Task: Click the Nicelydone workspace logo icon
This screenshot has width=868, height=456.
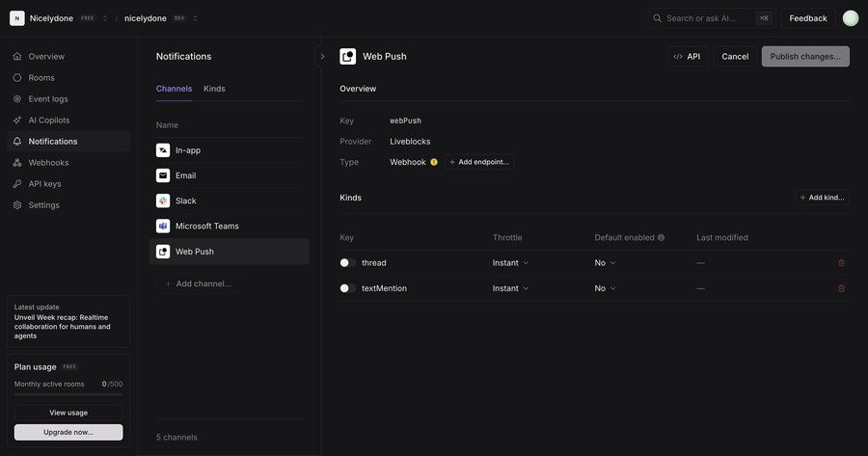Action: (17, 18)
